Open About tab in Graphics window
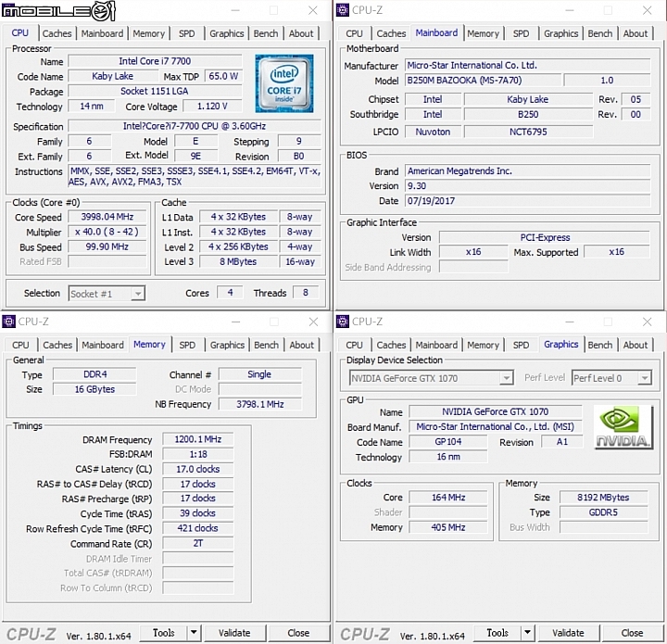Image resolution: width=667 pixels, height=644 pixels. [x=636, y=345]
